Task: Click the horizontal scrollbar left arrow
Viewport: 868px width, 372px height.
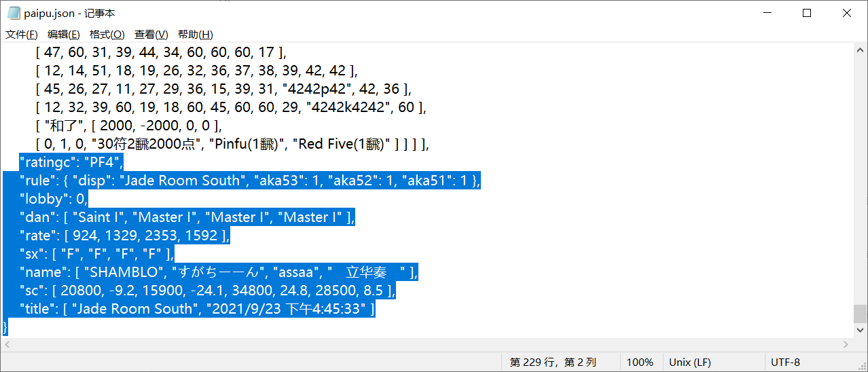Action: [6, 344]
